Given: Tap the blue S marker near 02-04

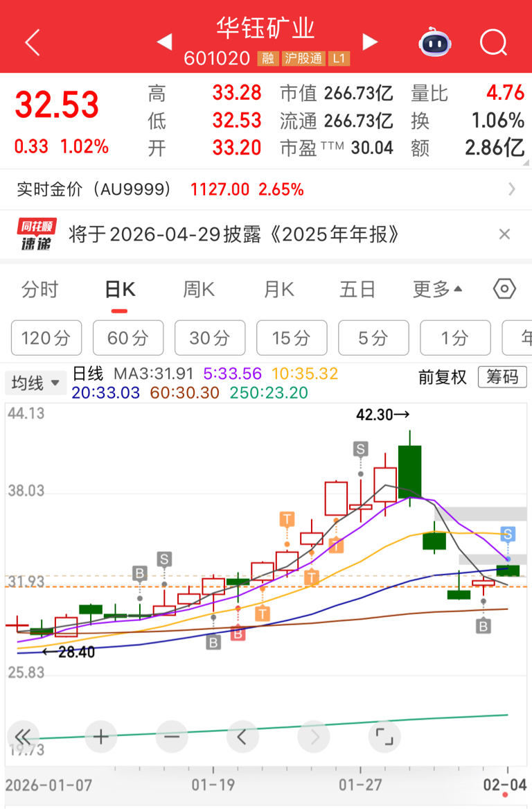Looking at the screenshot, I should click(508, 534).
